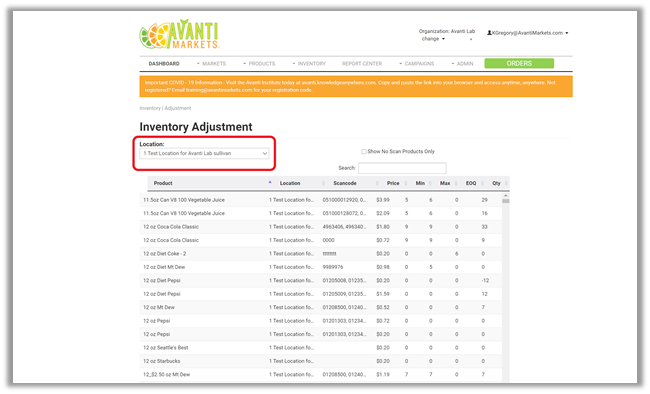This screenshot has height=394, width=650.
Task: Open the Products menu
Action: 260,63
